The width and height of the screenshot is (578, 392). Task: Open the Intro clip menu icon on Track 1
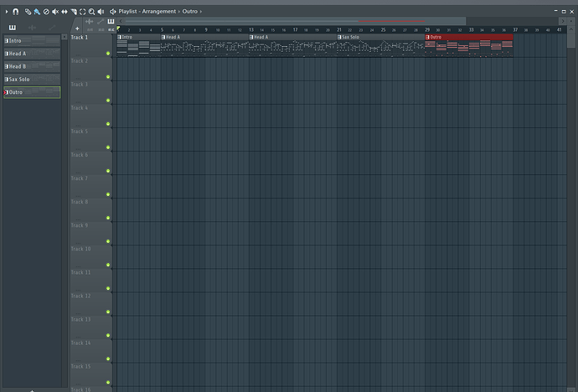[x=120, y=37]
